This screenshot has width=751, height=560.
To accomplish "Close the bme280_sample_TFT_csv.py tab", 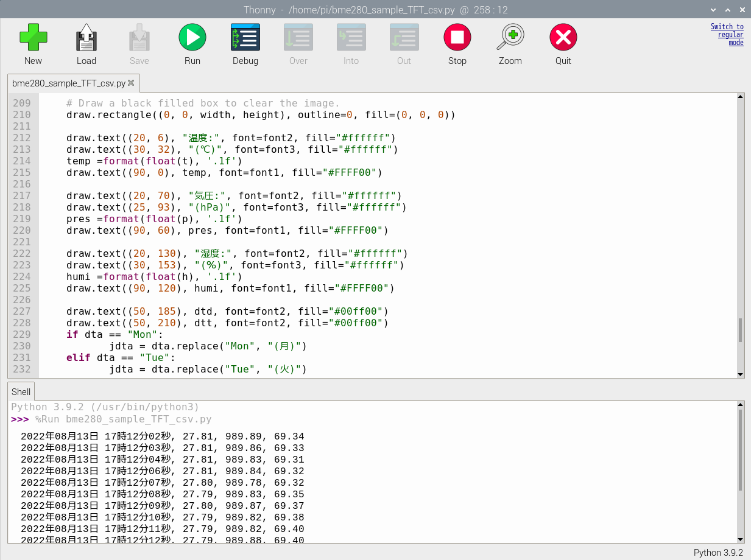I will coord(131,83).
